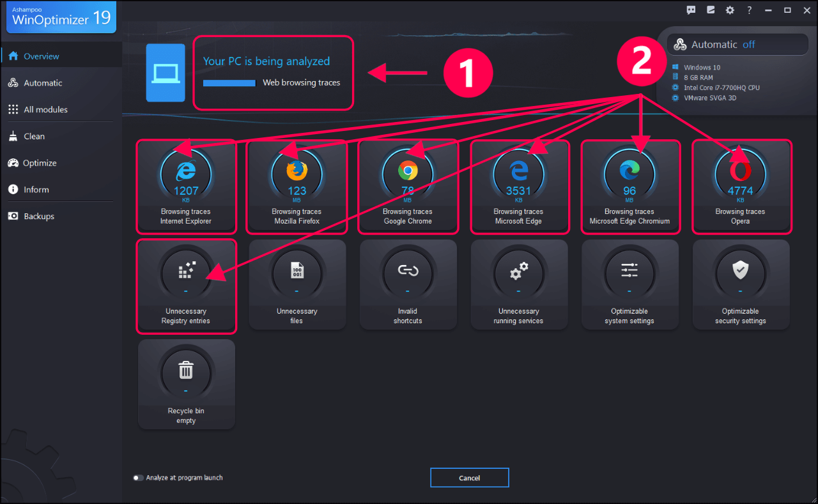
Task: Open the Microsoft Edge browsing traces tile
Action: point(518,186)
